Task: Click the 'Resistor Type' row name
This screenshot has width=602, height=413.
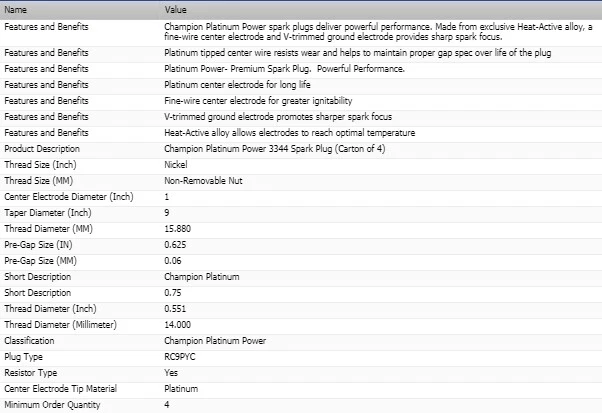Action: (31, 373)
